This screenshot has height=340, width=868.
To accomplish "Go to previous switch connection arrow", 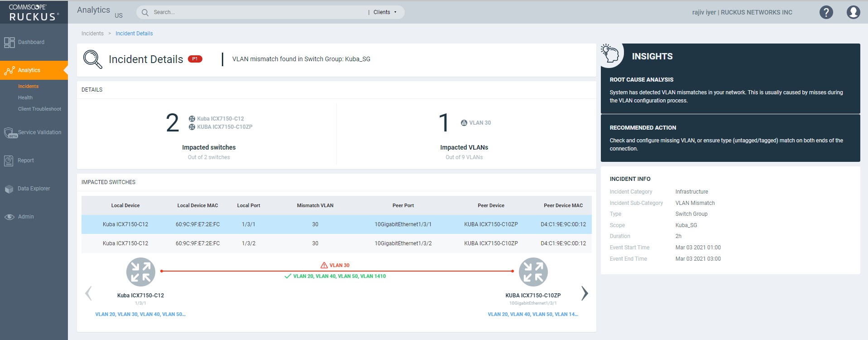I will point(89,293).
